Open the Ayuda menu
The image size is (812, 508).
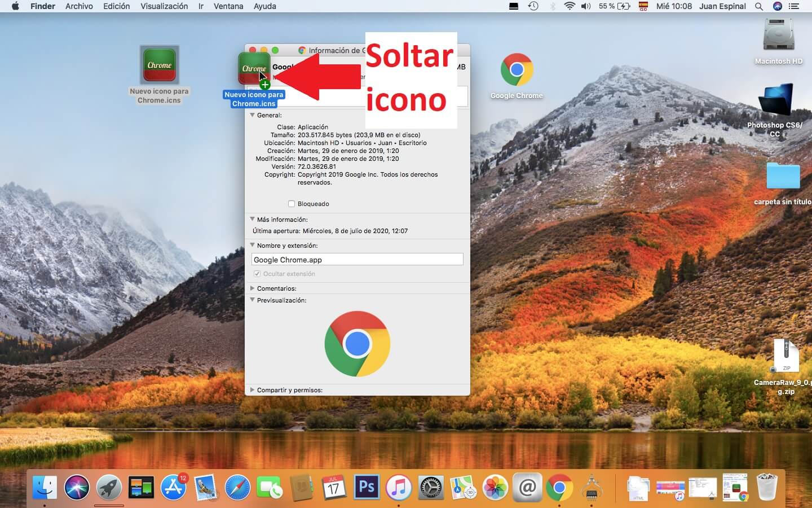[265, 6]
